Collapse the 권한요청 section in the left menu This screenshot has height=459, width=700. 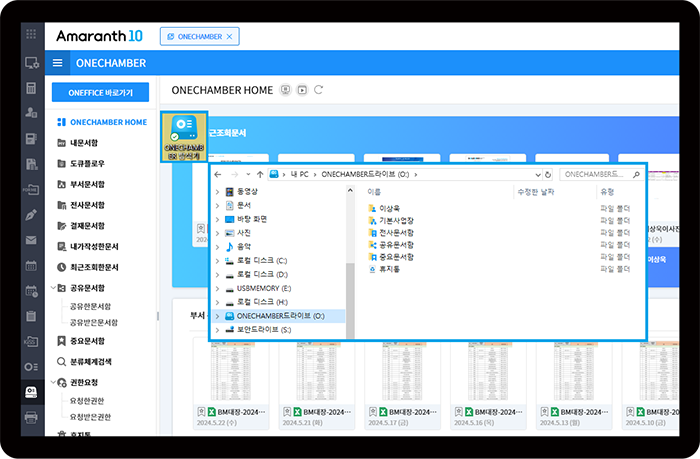coord(53,382)
